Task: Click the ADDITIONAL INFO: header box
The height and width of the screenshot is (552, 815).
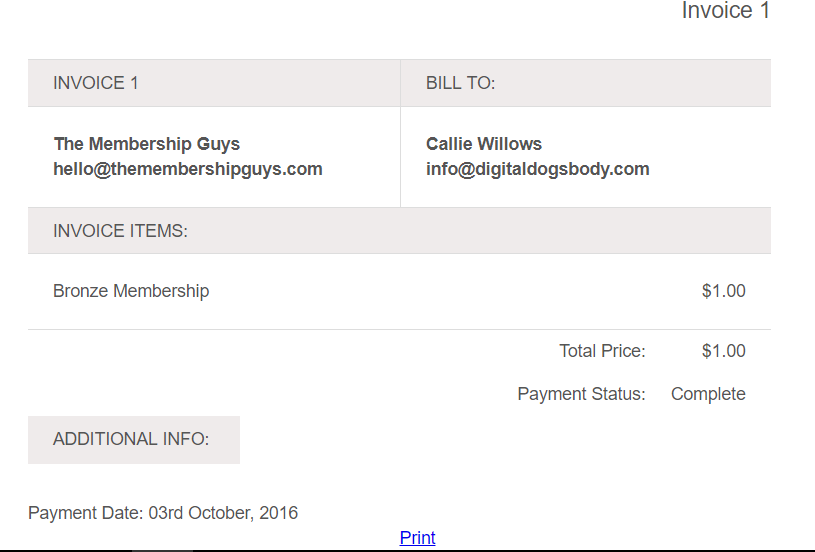Action: tap(134, 440)
